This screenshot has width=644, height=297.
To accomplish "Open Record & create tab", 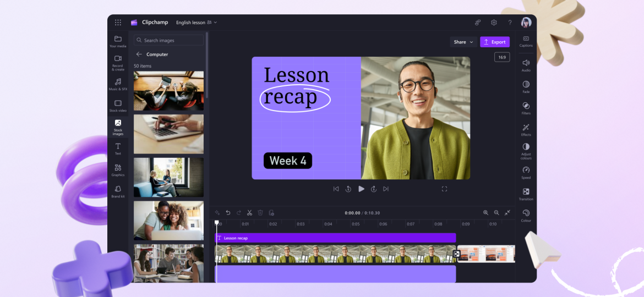I will click(118, 63).
